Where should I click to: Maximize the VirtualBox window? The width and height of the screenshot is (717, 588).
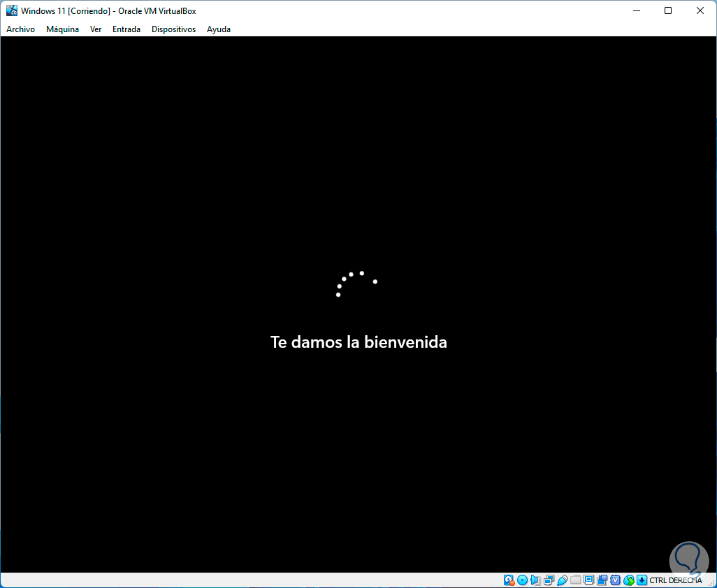[668, 10]
